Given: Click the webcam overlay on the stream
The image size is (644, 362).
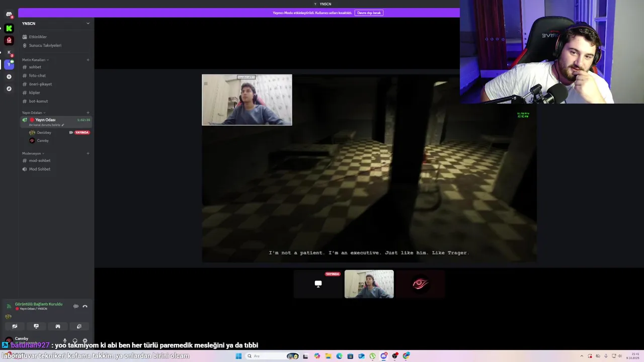Looking at the screenshot, I should tap(247, 100).
